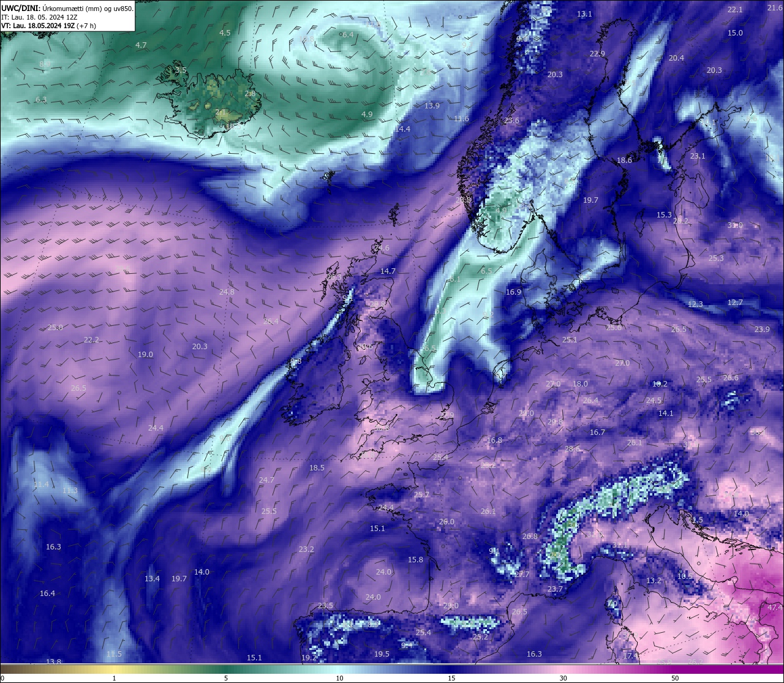
Task: Click the 13.9 map value
Action: [432, 106]
